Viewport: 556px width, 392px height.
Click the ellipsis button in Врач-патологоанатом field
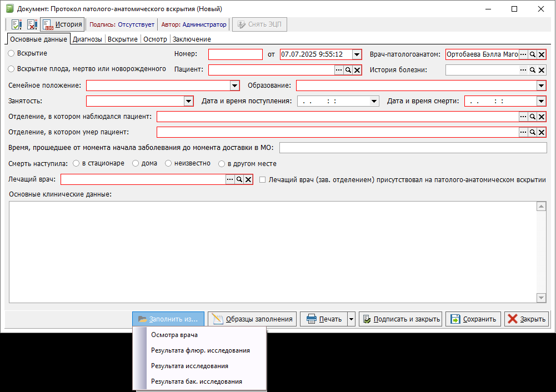[523, 54]
